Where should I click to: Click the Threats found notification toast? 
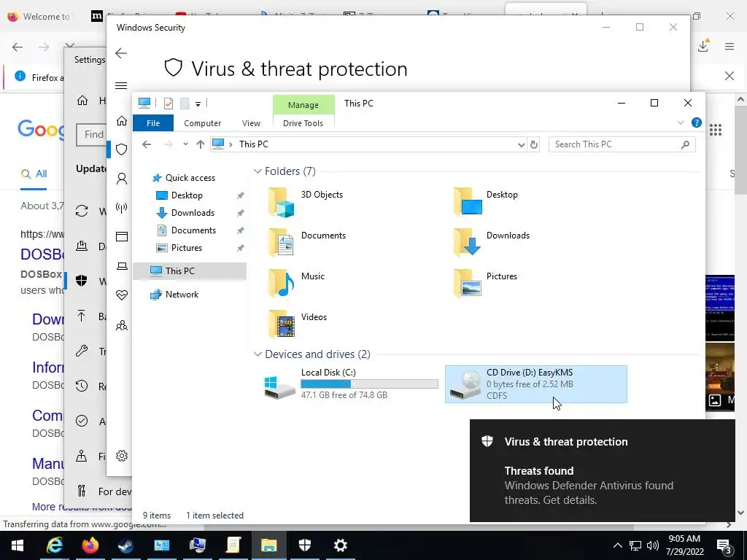[602, 470]
